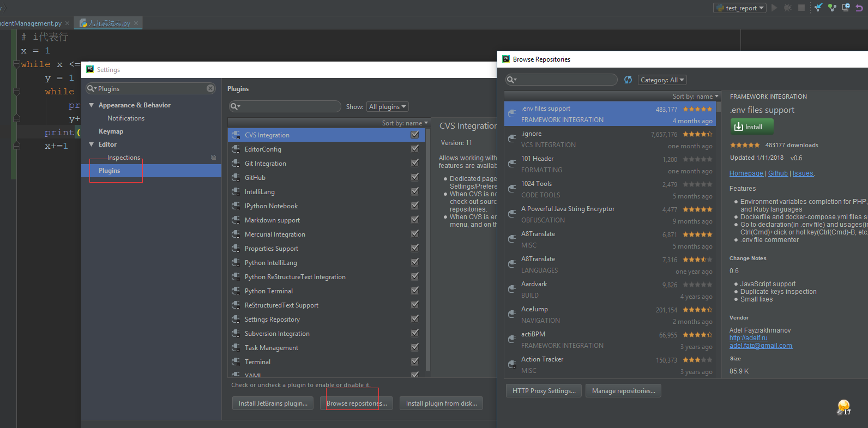Collapse the Appearance & Behavior tree node
Viewport: 868px width, 428px height.
click(91, 105)
